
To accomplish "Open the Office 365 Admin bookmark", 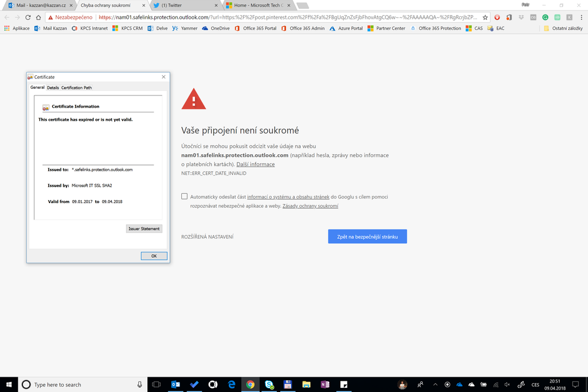I will [x=303, y=28].
